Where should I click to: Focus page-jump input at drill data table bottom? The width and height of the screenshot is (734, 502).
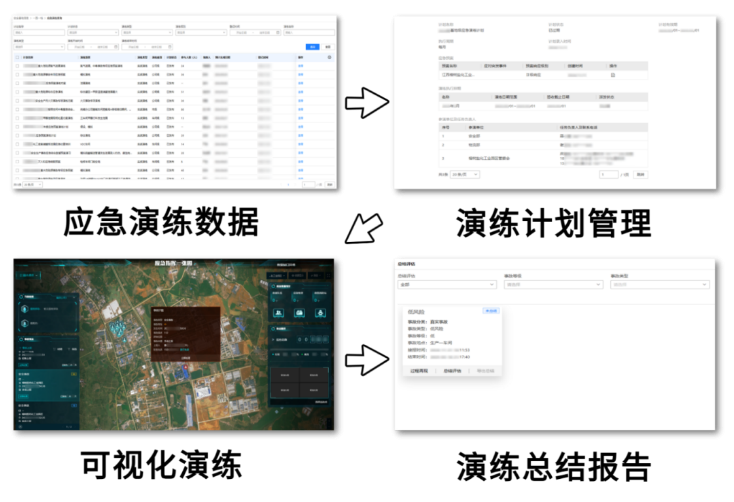308,185
